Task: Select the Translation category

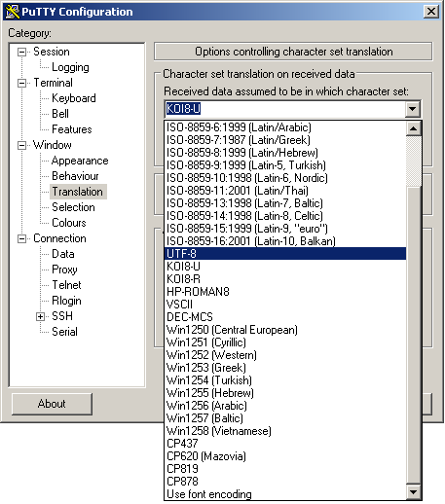Action: 78,192
